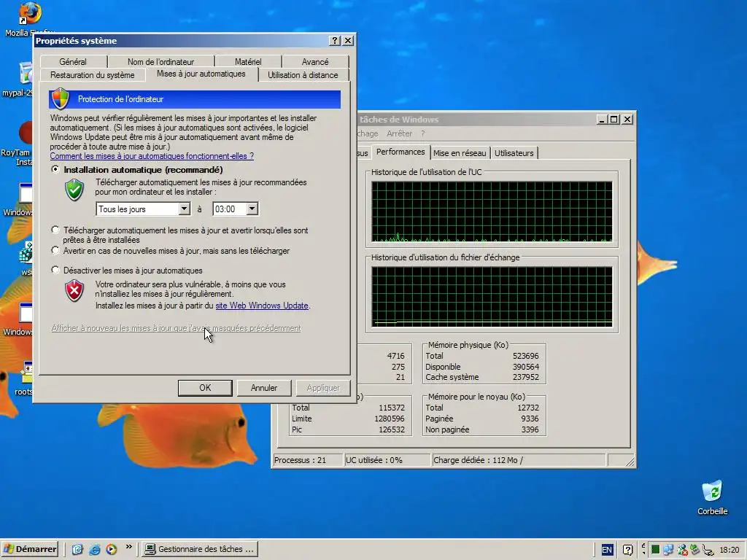Click UC utilisée : 0% status entry
747x560 pixels.
387,460
